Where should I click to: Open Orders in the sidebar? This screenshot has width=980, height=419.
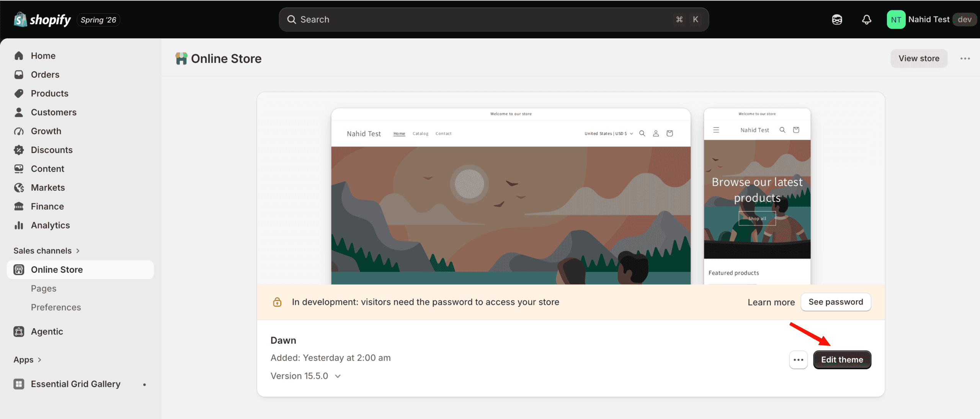pos(80,75)
